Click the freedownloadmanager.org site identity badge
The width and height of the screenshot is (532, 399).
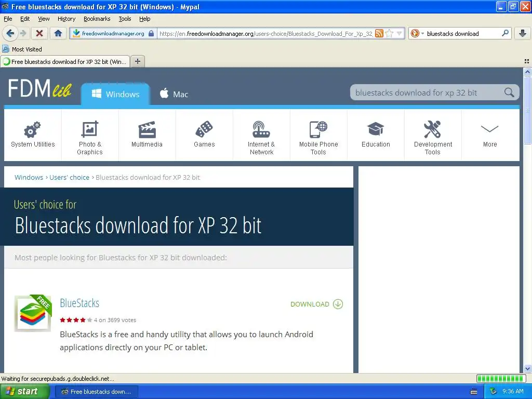coord(113,33)
